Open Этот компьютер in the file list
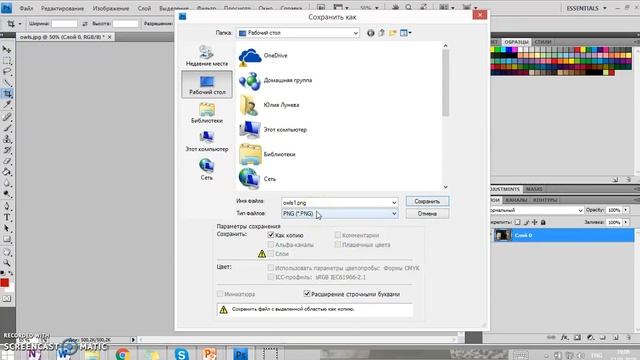 (273, 130)
